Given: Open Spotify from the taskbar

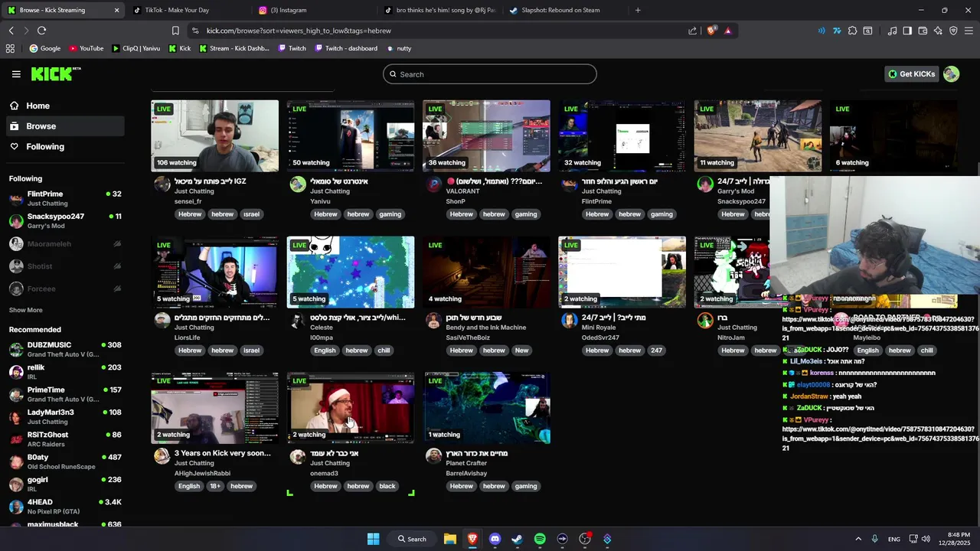Looking at the screenshot, I should click(540, 539).
